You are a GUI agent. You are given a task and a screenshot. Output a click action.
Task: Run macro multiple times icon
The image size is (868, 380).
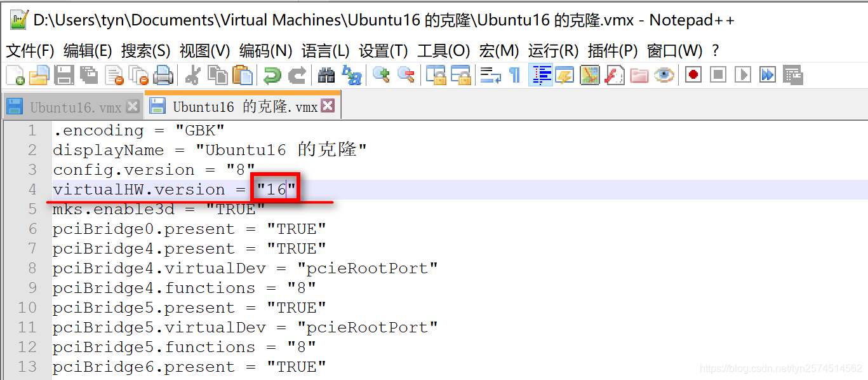768,75
